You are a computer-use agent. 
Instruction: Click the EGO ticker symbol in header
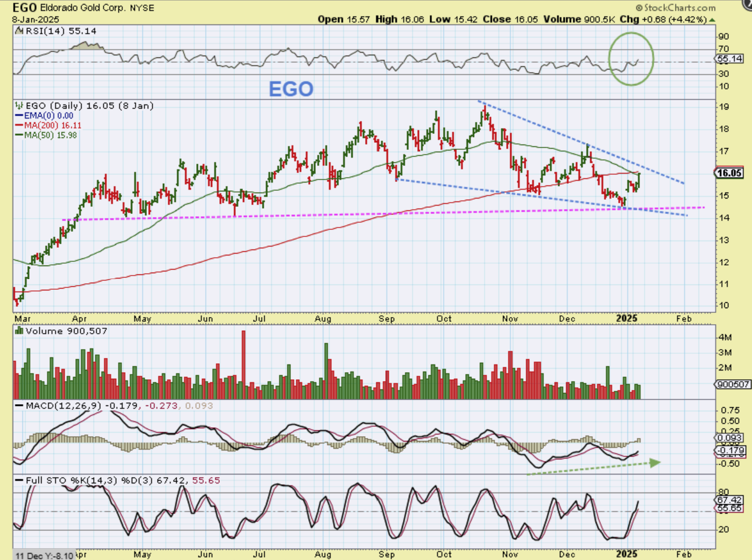25,8
